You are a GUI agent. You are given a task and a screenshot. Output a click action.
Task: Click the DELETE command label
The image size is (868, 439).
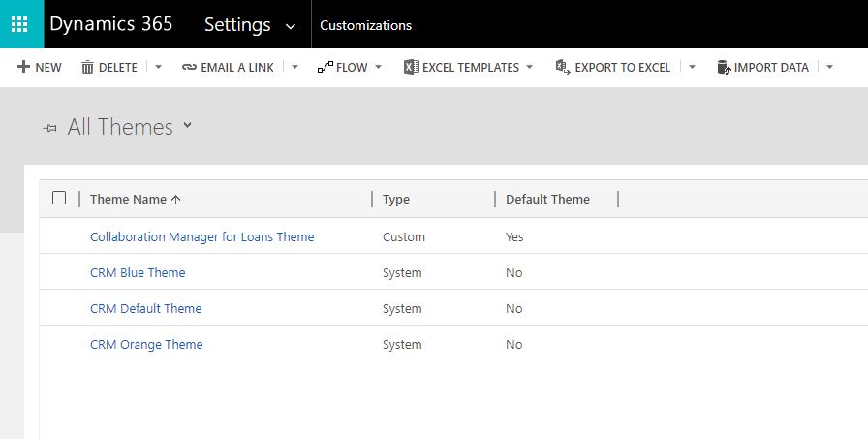coord(118,68)
